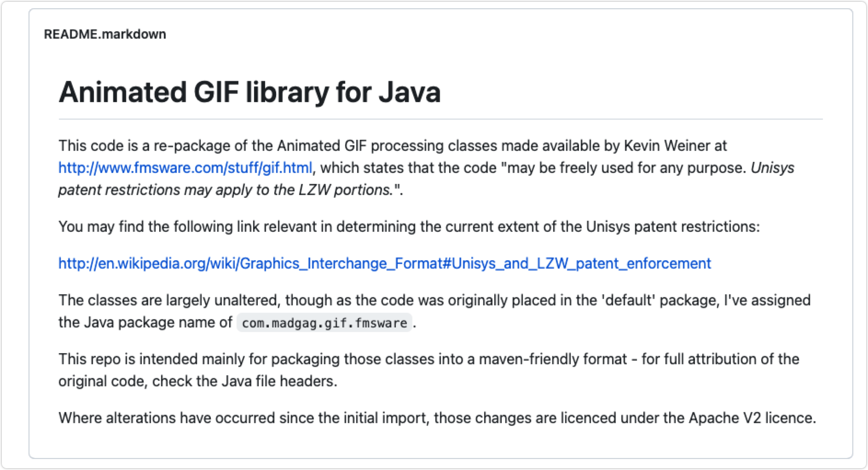Click the 'Unisys patent restrictions:' text ending in a colon

coord(673,227)
